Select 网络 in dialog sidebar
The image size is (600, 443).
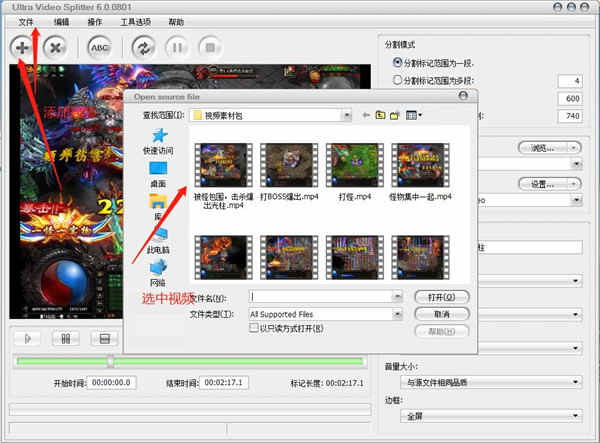click(158, 273)
